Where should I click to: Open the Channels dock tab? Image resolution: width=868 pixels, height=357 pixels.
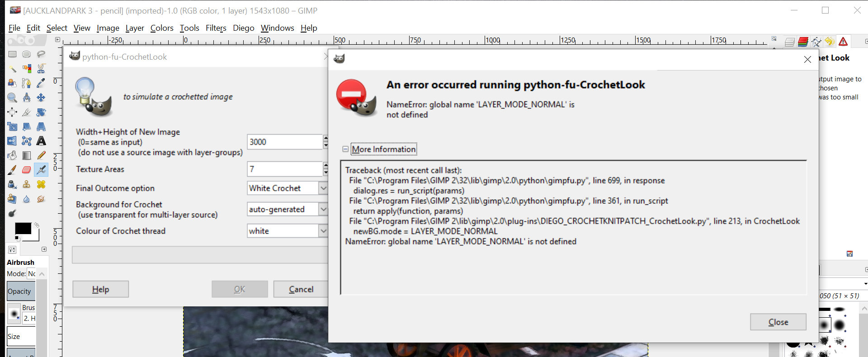coord(803,42)
